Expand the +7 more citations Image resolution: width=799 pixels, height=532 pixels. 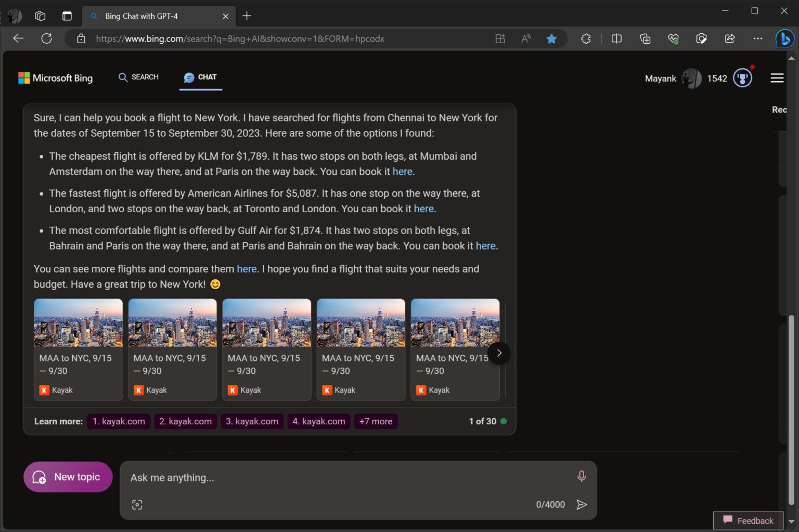tap(376, 421)
